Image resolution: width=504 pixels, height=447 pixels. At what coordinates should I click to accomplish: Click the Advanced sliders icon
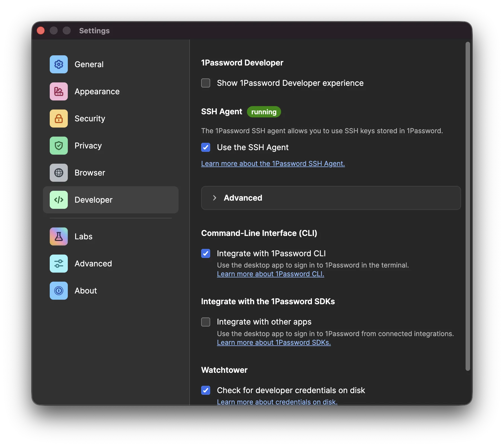tap(59, 264)
